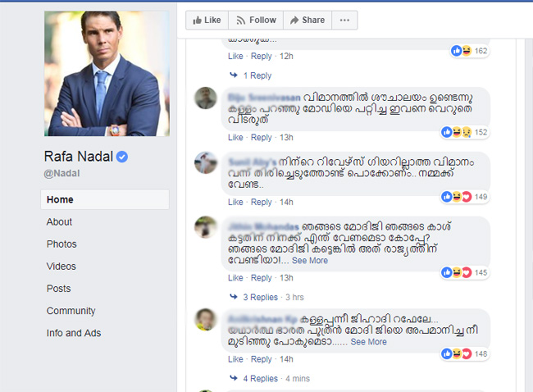Open the About section
The image size is (533, 392).
59,222
